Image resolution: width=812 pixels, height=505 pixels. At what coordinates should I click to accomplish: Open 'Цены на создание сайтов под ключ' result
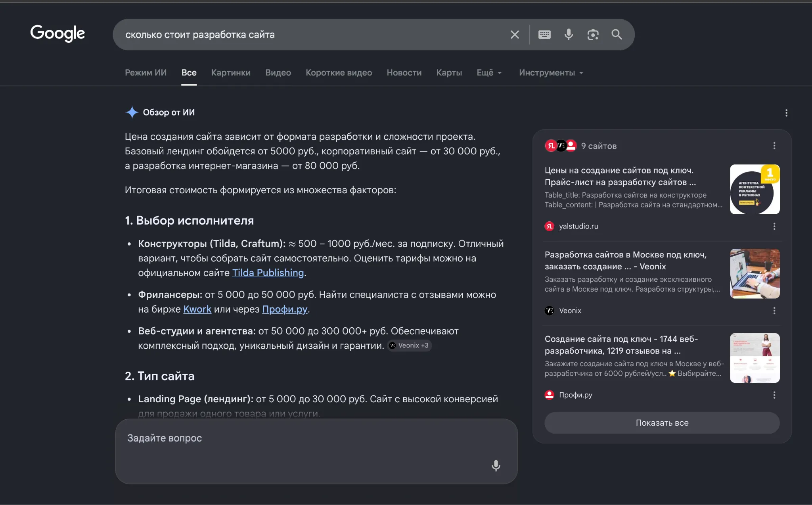pos(620,176)
